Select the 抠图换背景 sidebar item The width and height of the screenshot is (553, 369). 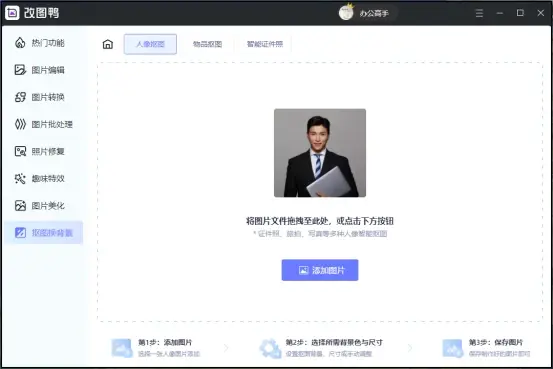(x=44, y=232)
